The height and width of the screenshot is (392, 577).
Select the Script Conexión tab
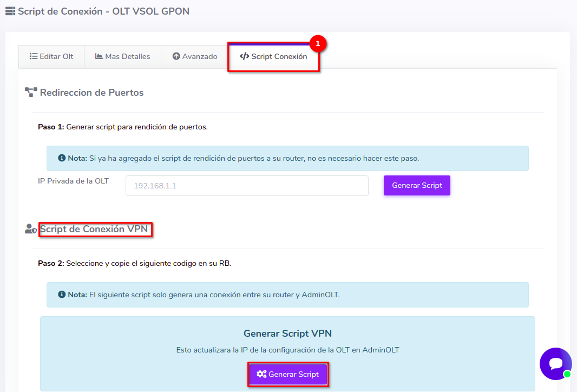tap(273, 56)
